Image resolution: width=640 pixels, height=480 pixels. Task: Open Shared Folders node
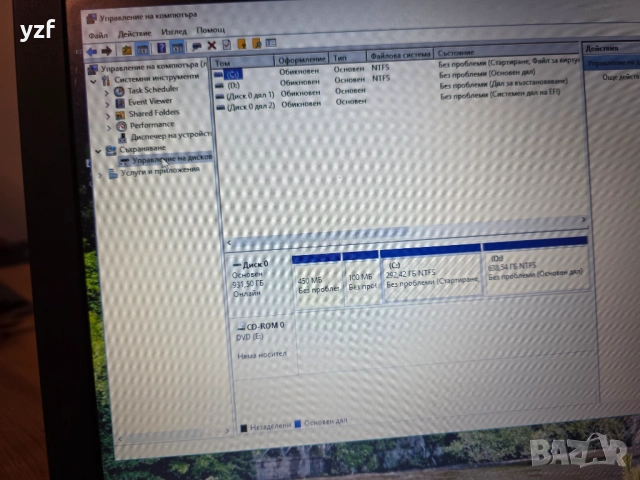152,113
